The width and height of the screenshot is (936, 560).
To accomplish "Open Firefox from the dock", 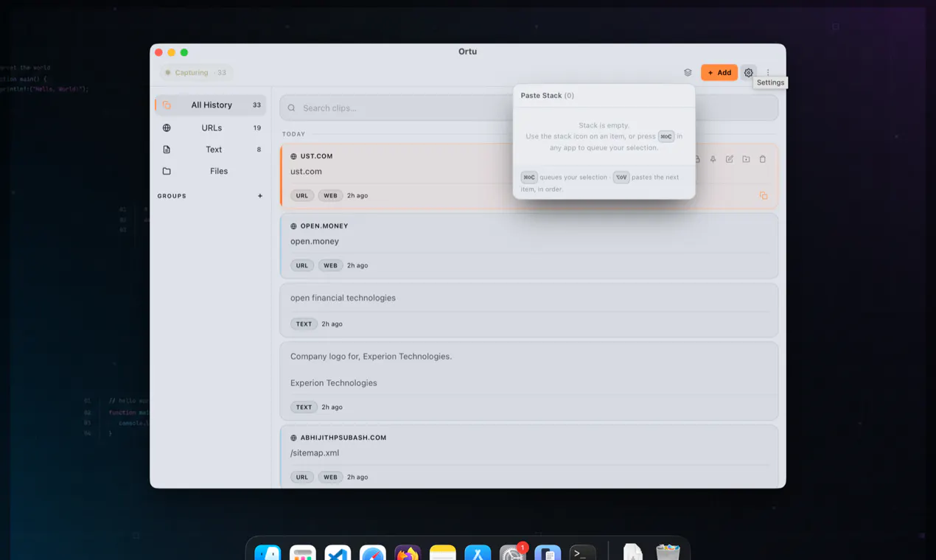I will [408, 553].
